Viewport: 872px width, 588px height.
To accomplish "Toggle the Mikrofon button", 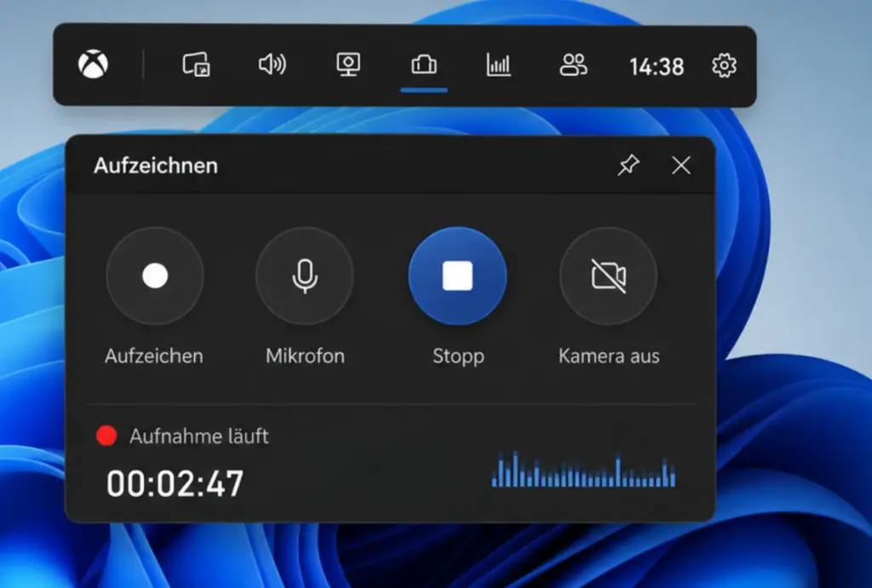I will 305,276.
